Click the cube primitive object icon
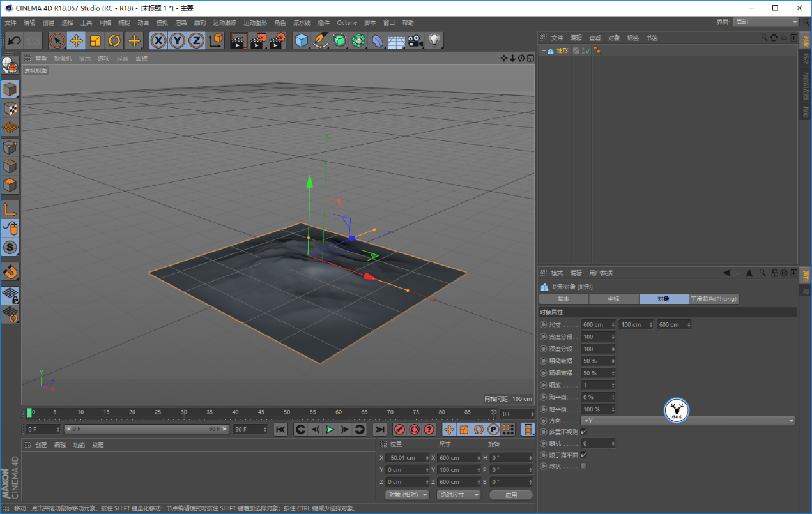 [x=302, y=41]
